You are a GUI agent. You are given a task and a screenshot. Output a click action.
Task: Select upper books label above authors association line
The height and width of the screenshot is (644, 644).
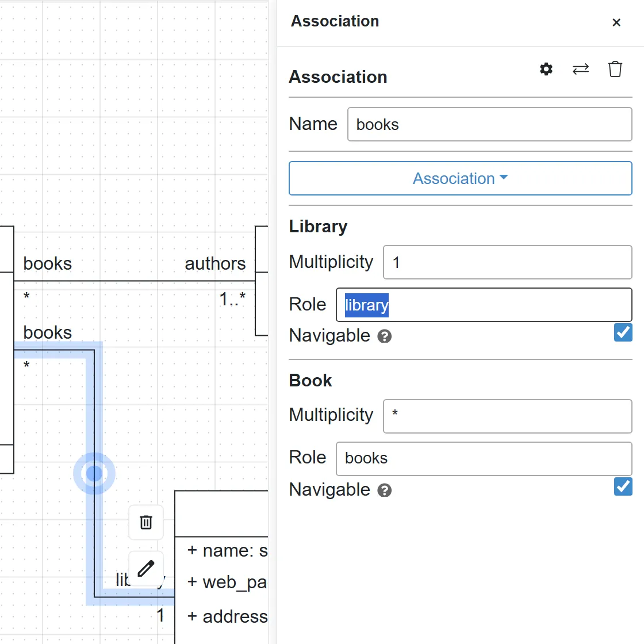[47, 264]
